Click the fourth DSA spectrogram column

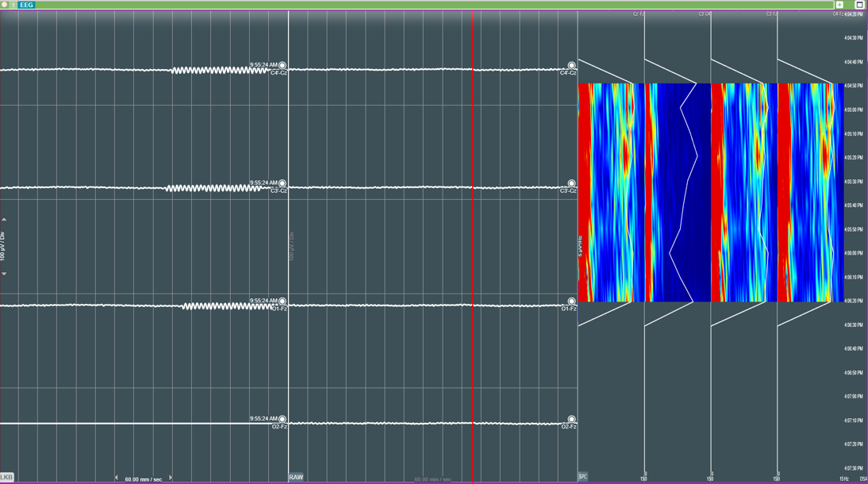pyautogui.click(x=811, y=192)
